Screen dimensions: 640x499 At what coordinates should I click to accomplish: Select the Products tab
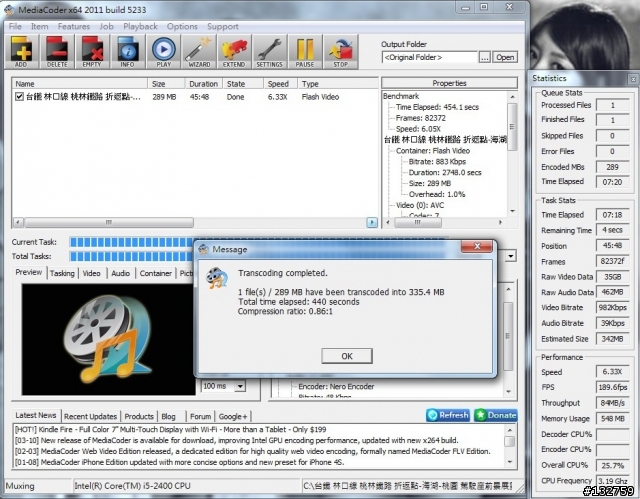point(139,417)
